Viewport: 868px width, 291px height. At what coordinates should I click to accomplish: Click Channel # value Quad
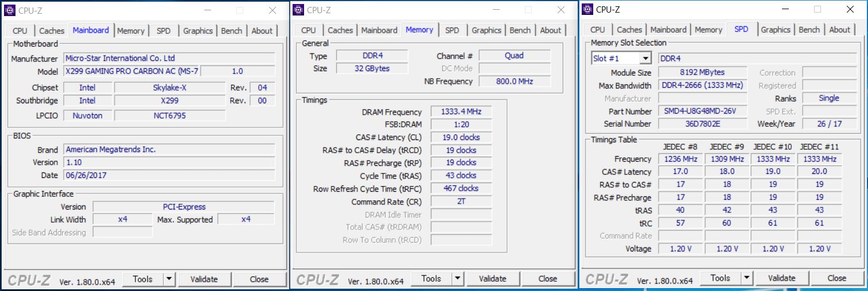(x=515, y=56)
